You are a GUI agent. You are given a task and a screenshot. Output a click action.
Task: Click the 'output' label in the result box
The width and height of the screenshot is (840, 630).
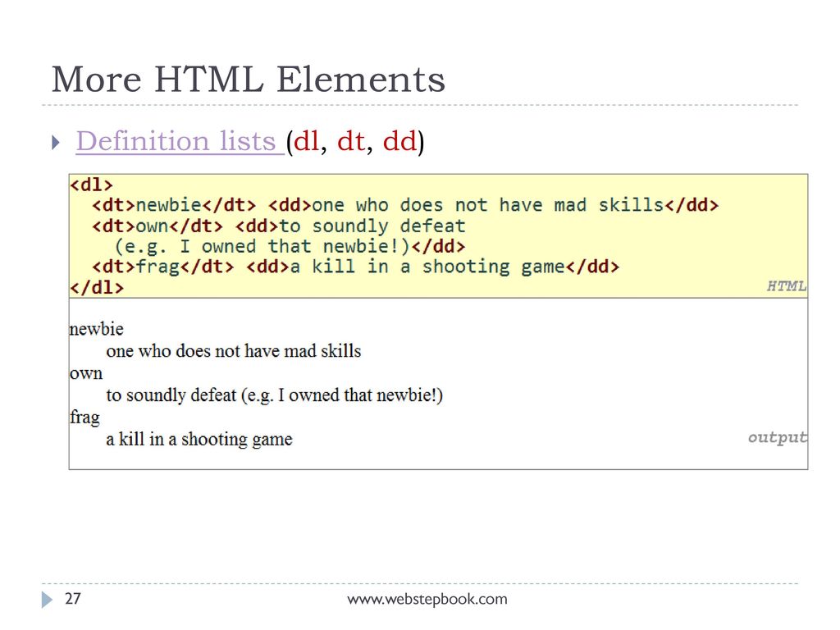pos(778,437)
